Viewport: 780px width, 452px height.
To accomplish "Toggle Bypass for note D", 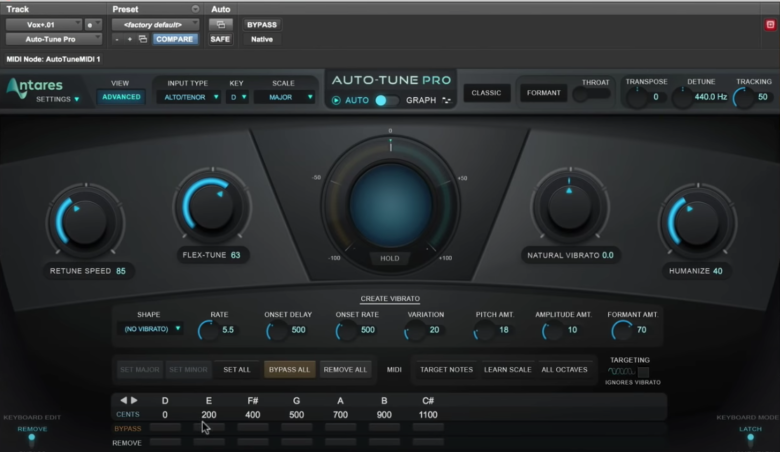I will 165,427.
